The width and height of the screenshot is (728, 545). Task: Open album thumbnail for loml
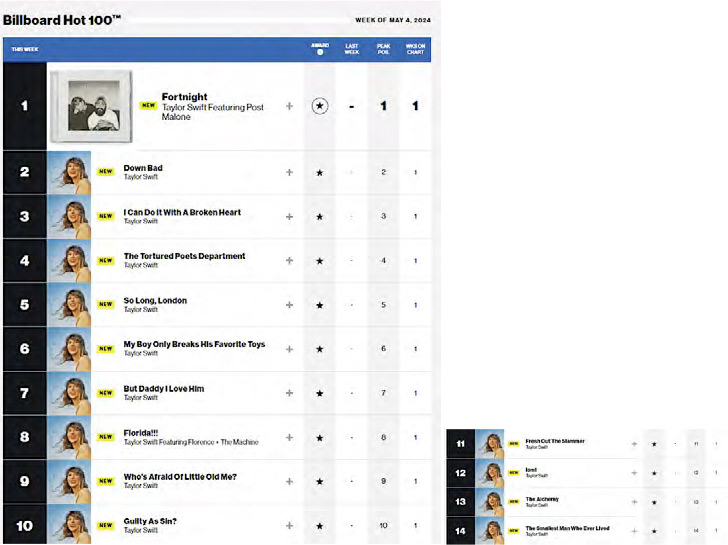[489, 473]
